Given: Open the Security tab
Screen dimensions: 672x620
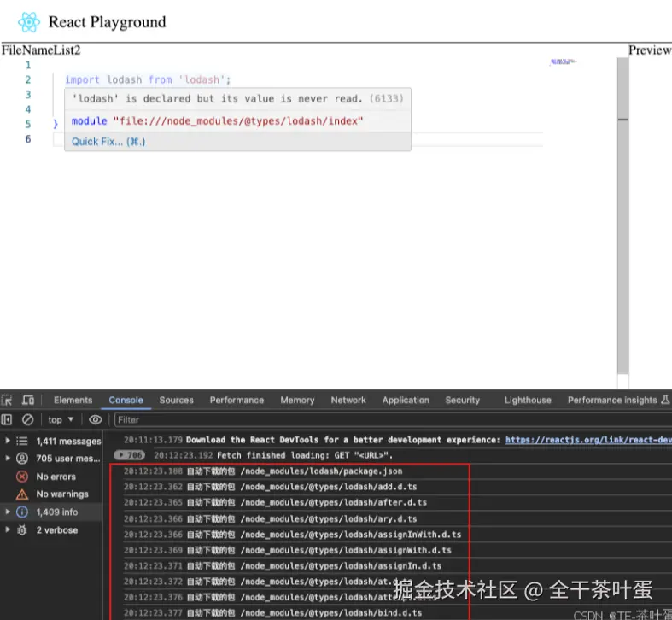Looking at the screenshot, I should click(463, 400).
